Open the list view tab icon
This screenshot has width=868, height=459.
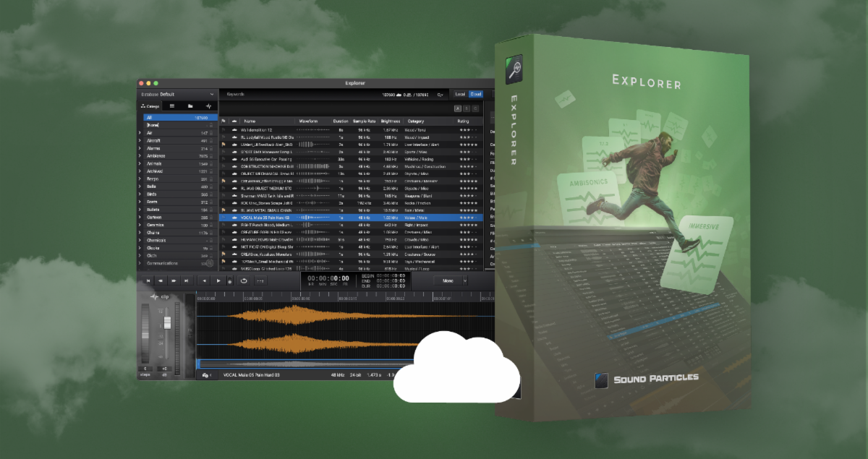click(172, 106)
